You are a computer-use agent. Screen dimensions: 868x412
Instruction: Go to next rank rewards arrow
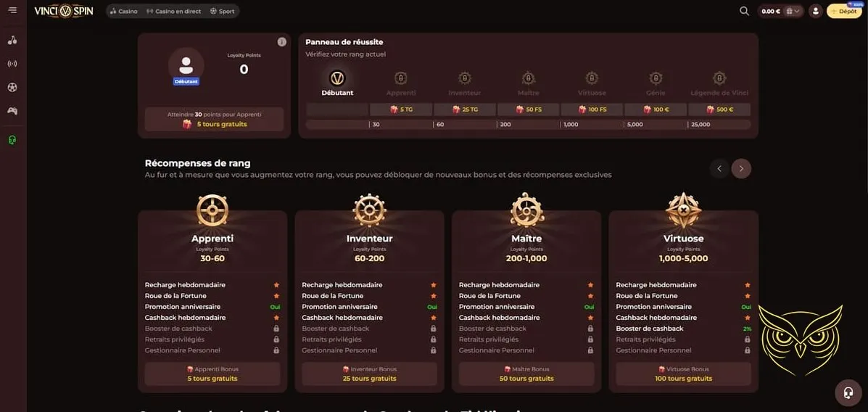pos(741,168)
